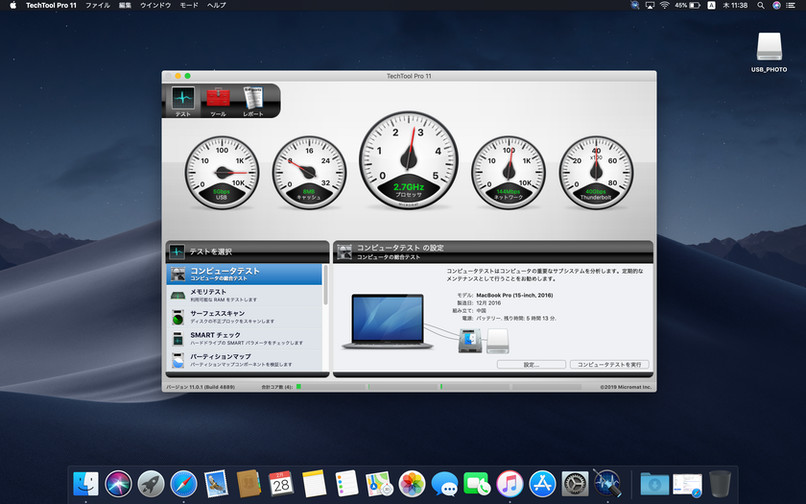806x504 pixels.
Task: Open the 編集 menu
Action: click(x=125, y=5)
